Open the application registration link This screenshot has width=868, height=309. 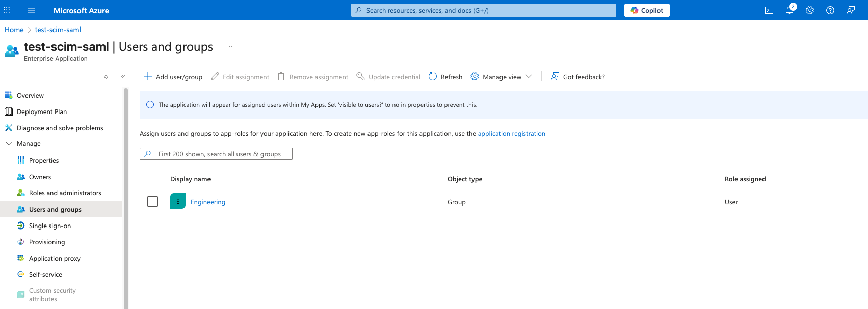[511, 134]
